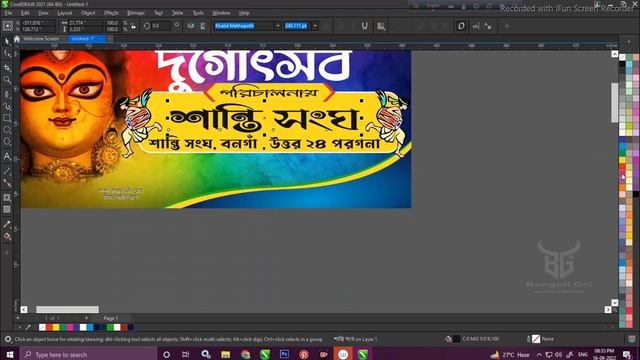Select the Drop Shadow tool
The width and height of the screenshot is (640, 360).
point(7,198)
